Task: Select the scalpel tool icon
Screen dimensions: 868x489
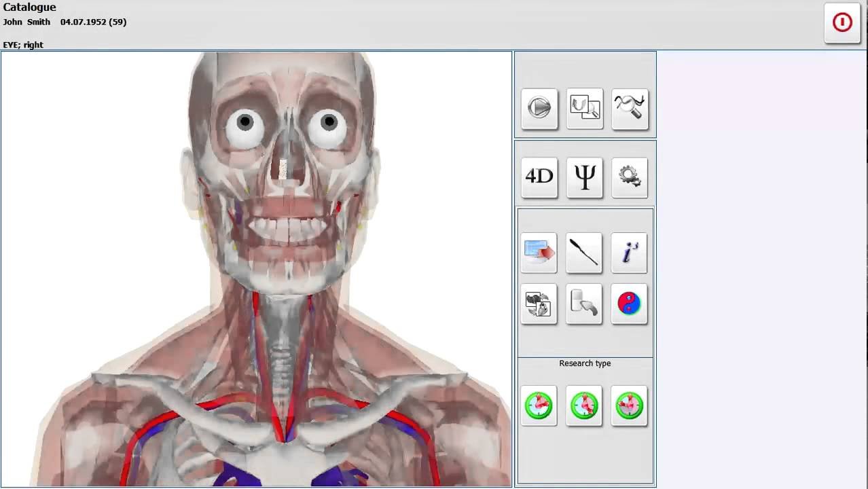Action: point(584,253)
